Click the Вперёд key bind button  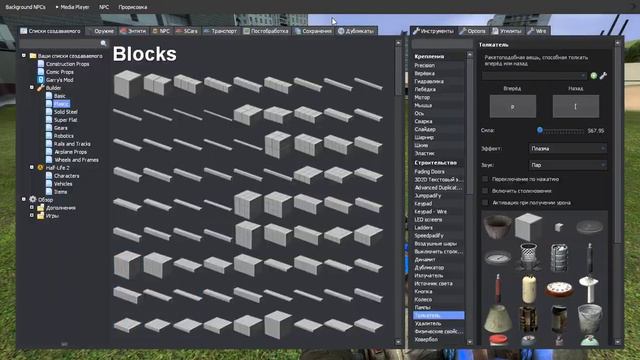click(513, 107)
